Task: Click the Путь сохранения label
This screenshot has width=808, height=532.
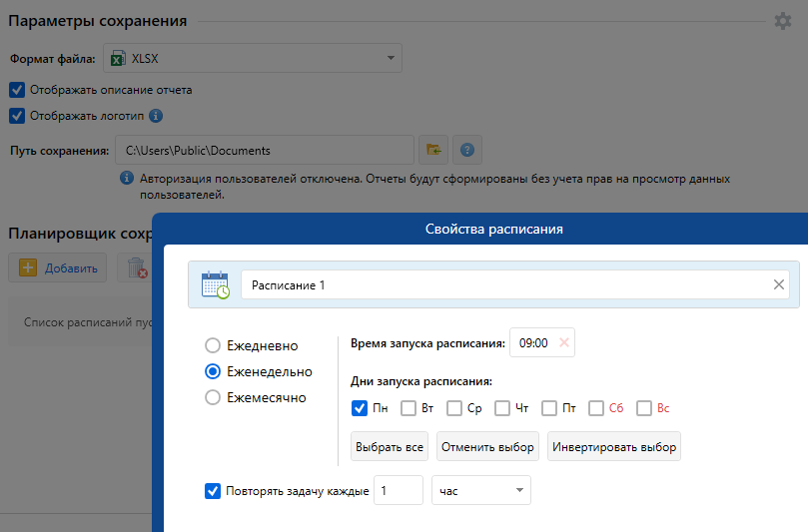Action: tap(60, 151)
